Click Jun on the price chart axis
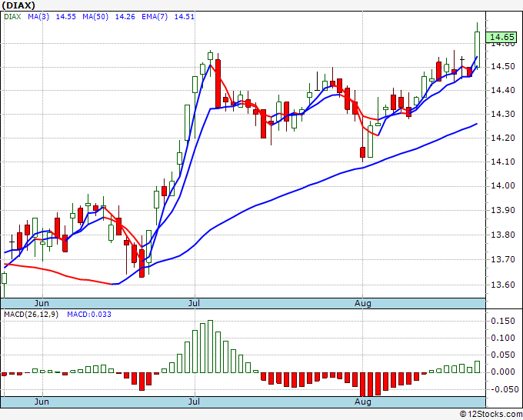Viewport: 523px width, 420px height. tap(42, 303)
